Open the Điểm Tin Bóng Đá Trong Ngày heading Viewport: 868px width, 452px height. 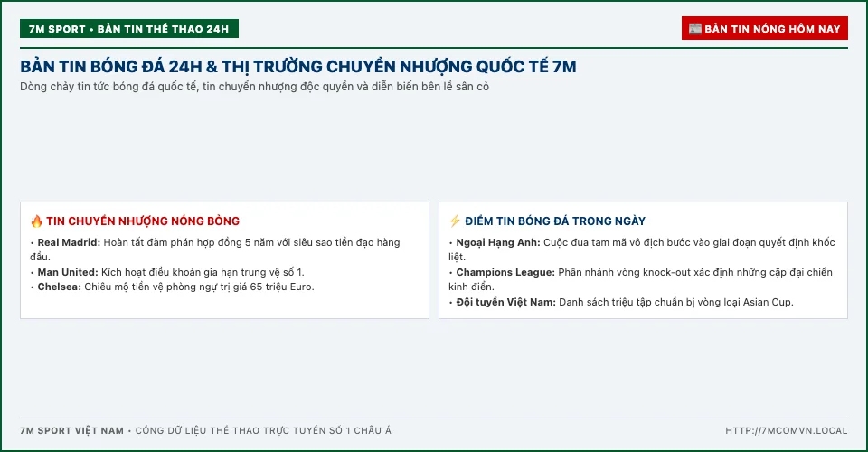555,221
